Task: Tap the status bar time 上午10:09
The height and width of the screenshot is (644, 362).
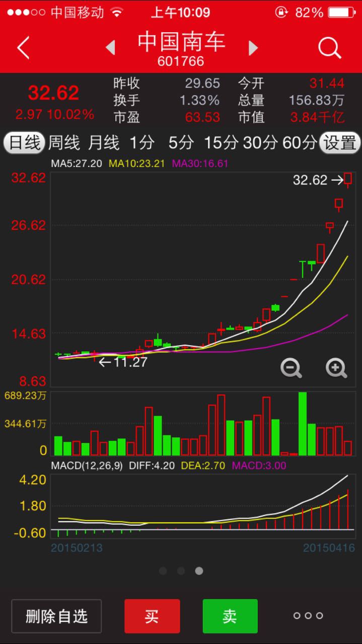Action: [181, 12]
